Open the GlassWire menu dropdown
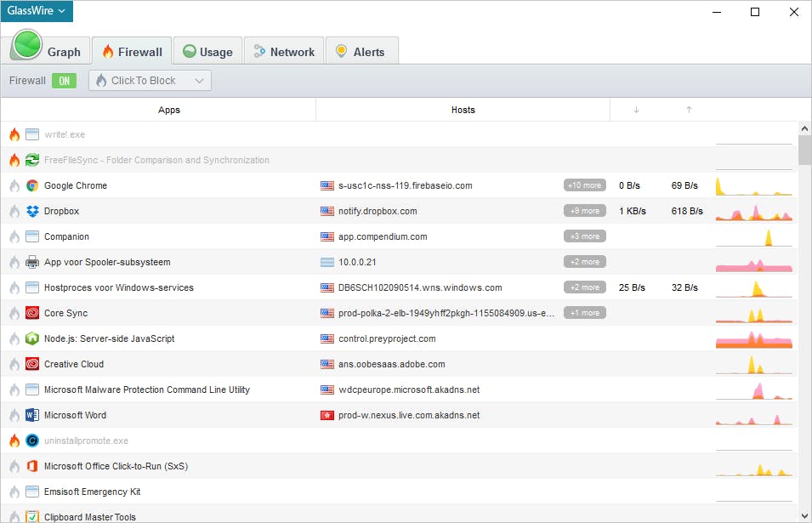The image size is (812, 523). pos(37,11)
